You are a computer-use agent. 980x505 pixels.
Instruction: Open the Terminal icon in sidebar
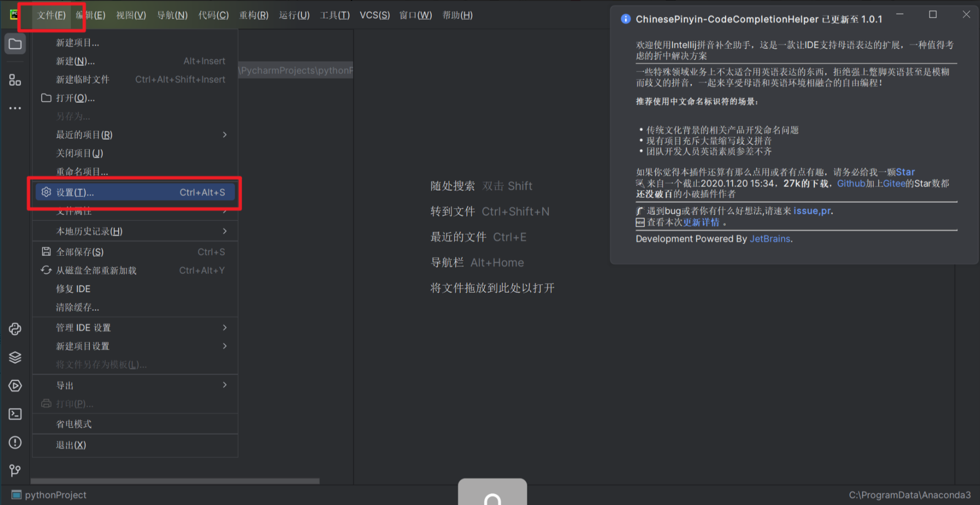click(15, 414)
